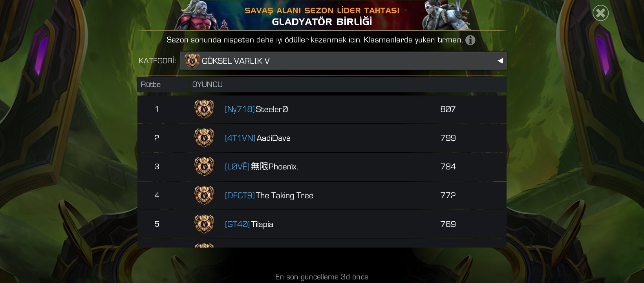Close the leaderboard with the X icon
This screenshot has width=644, height=283.
click(x=600, y=13)
